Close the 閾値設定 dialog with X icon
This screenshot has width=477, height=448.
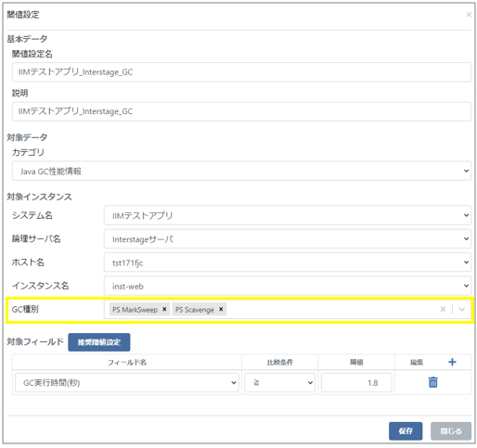469,15
